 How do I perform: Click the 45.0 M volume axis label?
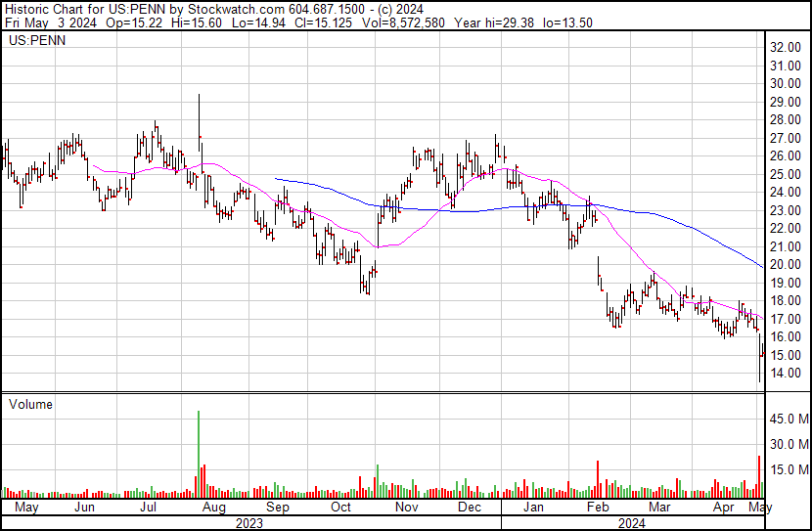pos(789,419)
